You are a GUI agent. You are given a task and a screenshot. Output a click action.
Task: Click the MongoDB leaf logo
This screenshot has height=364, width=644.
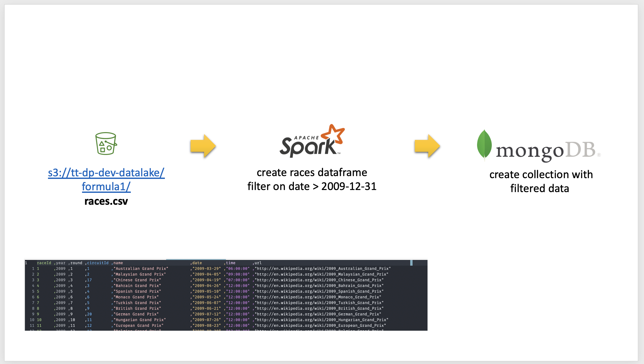pyautogui.click(x=484, y=144)
